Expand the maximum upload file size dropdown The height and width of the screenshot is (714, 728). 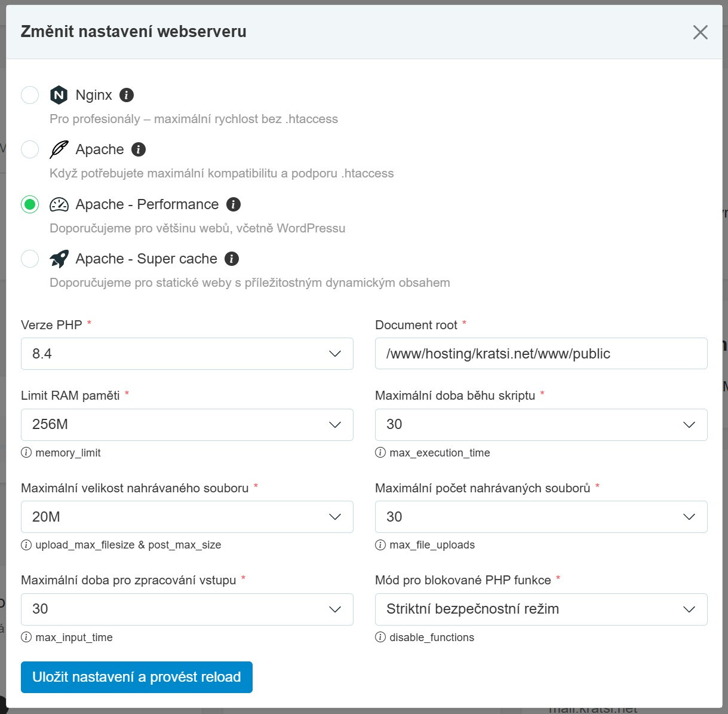click(x=187, y=517)
